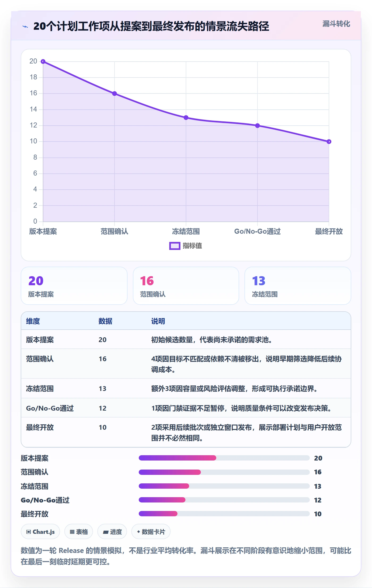Click the 范围确认 progress bar

point(224,472)
